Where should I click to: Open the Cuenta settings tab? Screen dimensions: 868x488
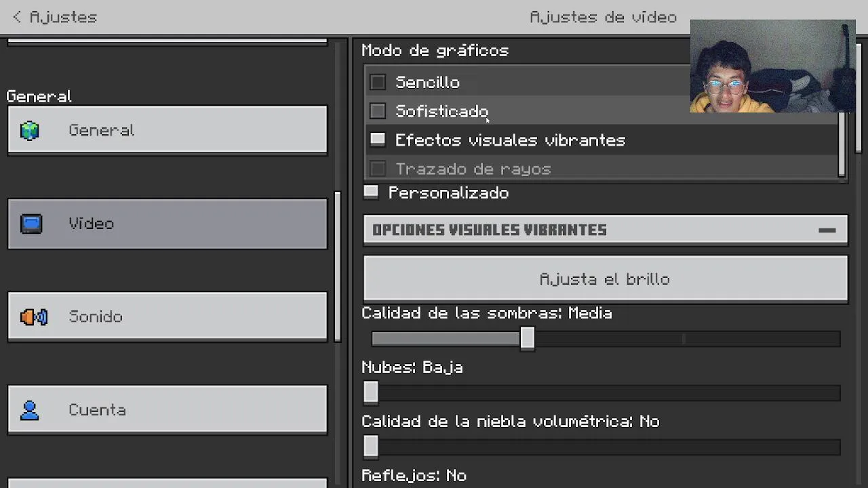pos(167,410)
